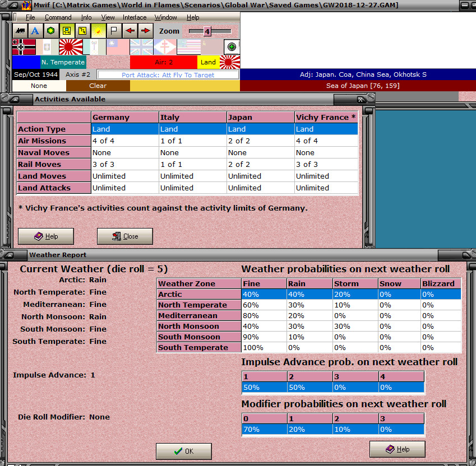Select the faded Nationalist China flag

tap(118, 47)
